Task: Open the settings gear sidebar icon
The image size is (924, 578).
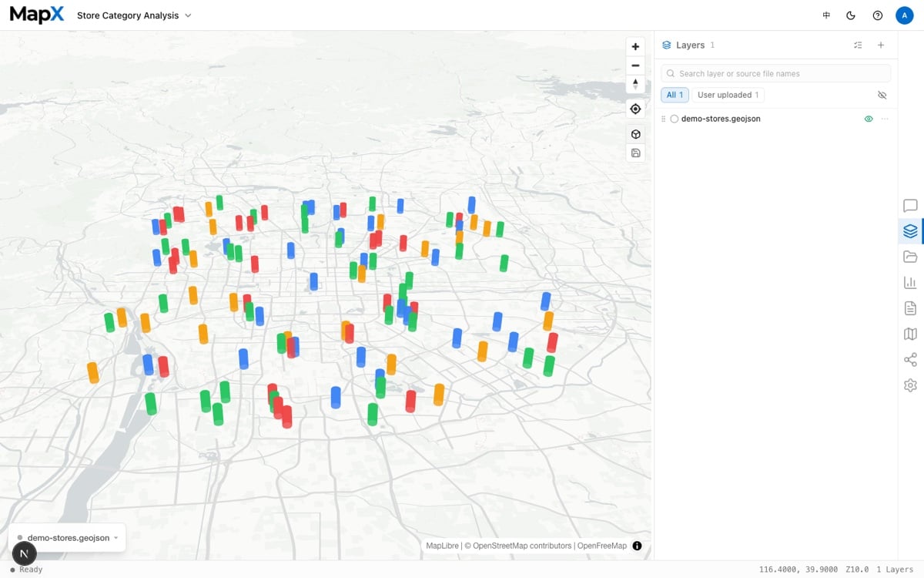Action: click(910, 385)
